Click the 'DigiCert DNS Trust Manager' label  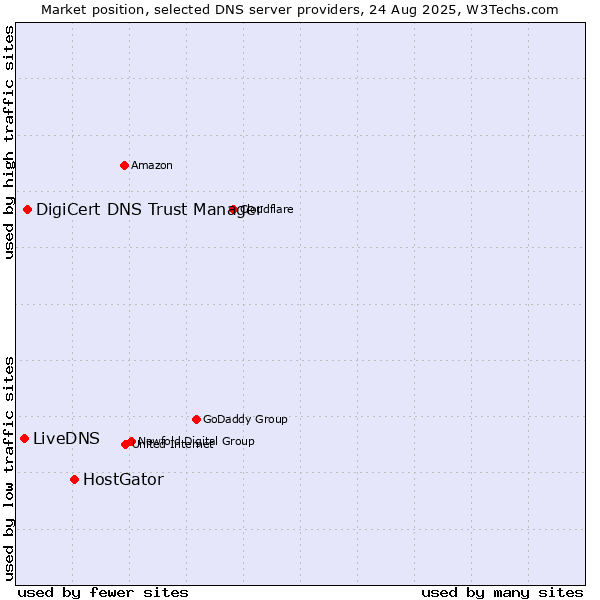[x=148, y=210]
